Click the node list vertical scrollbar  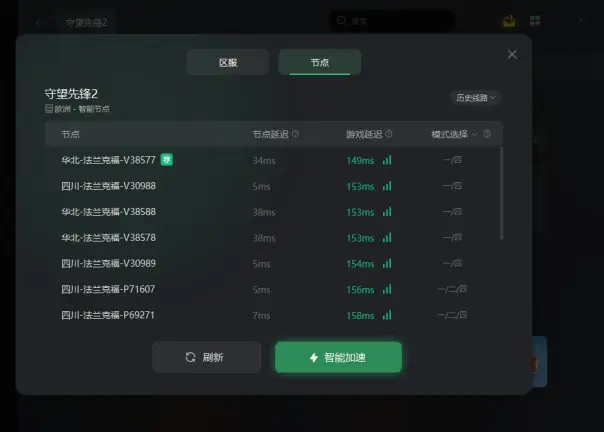click(x=501, y=193)
